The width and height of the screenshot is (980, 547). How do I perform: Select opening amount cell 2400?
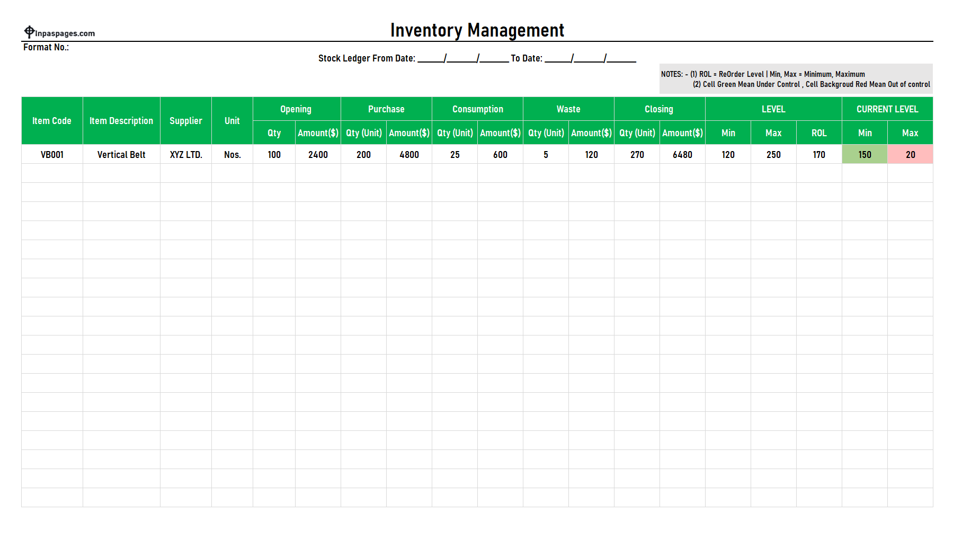pyautogui.click(x=318, y=154)
